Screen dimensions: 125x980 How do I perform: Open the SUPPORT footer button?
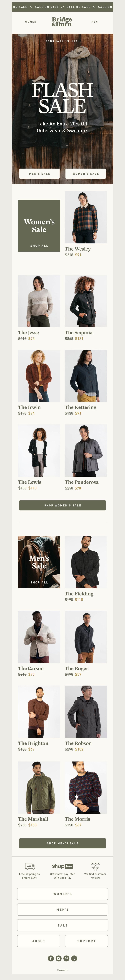[87, 941]
